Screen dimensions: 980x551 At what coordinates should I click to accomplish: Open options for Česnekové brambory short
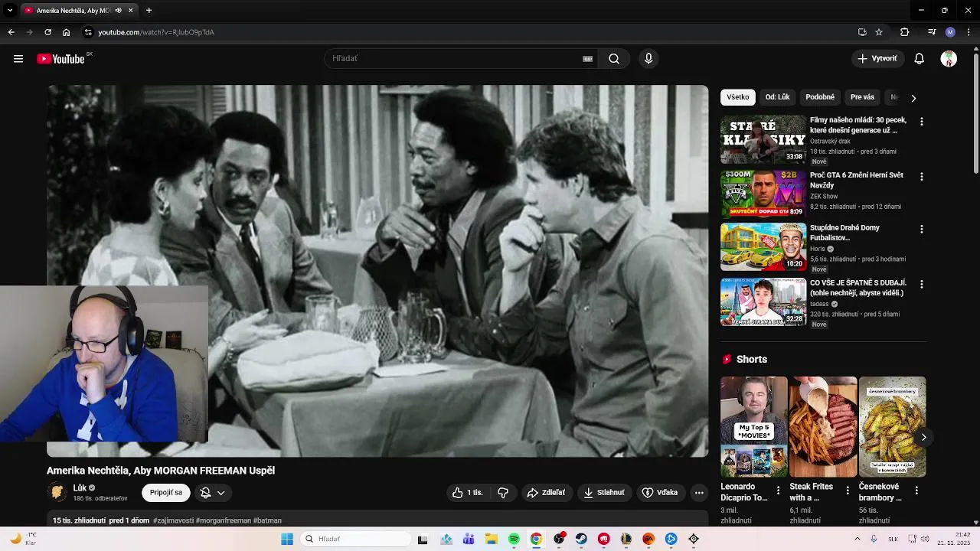tap(916, 491)
